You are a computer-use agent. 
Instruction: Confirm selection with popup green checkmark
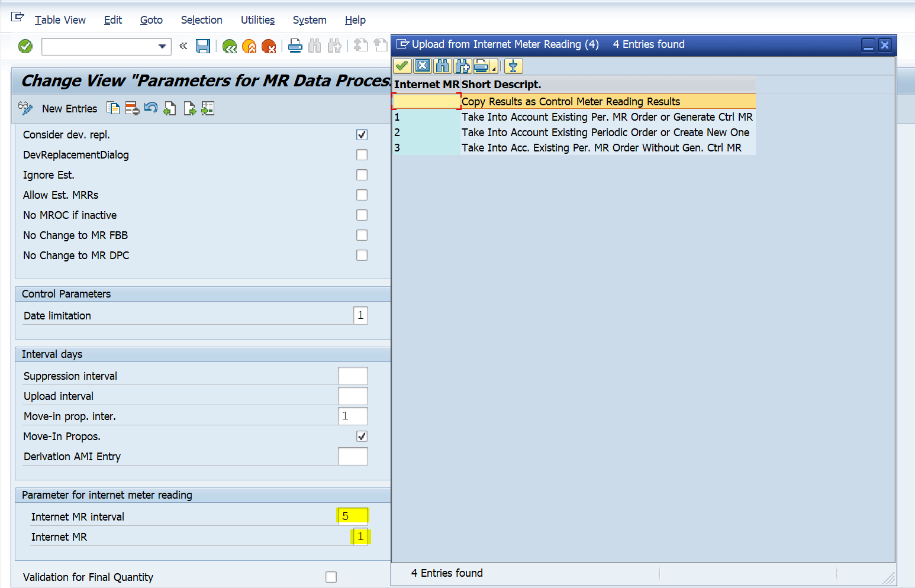(x=402, y=66)
